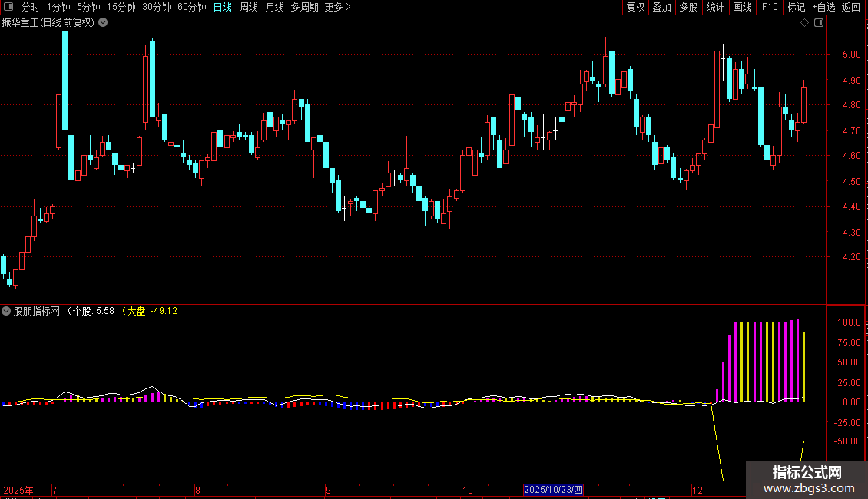868x499 pixels.
Task: Select the 30分钟 period tab
Action: pyautogui.click(x=157, y=7)
